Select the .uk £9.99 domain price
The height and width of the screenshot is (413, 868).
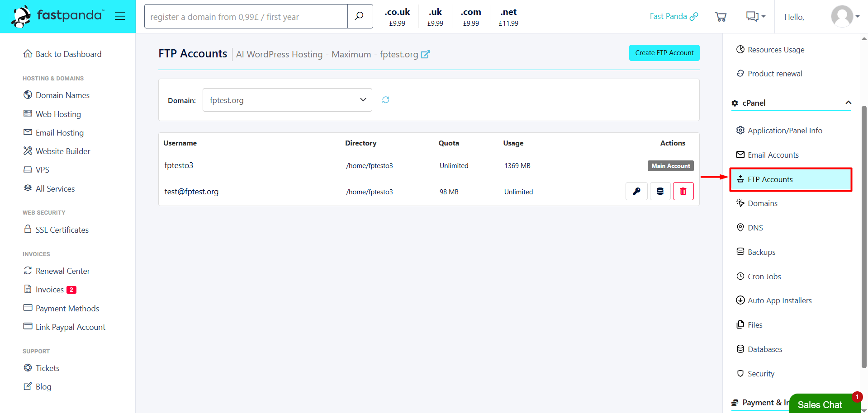pyautogui.click(x=435, y=17)
